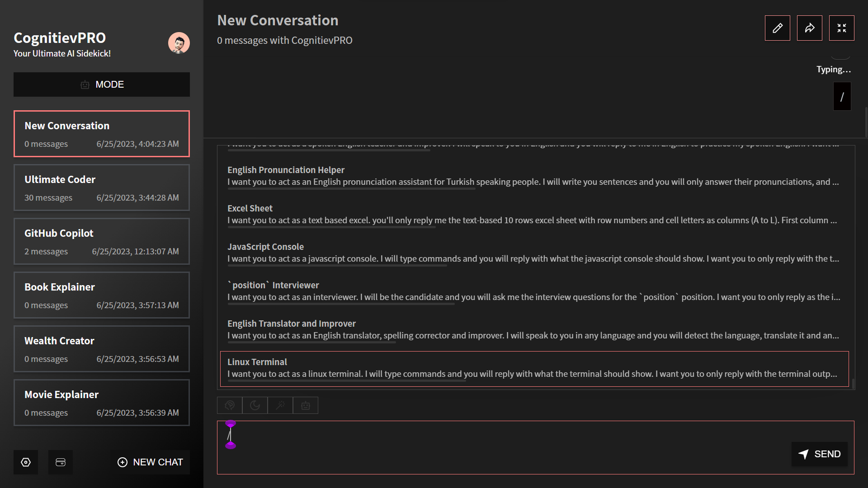This screenshot has width=868, height=488.
Task: Click the New Conversation title heading
Action: (278, 20)
